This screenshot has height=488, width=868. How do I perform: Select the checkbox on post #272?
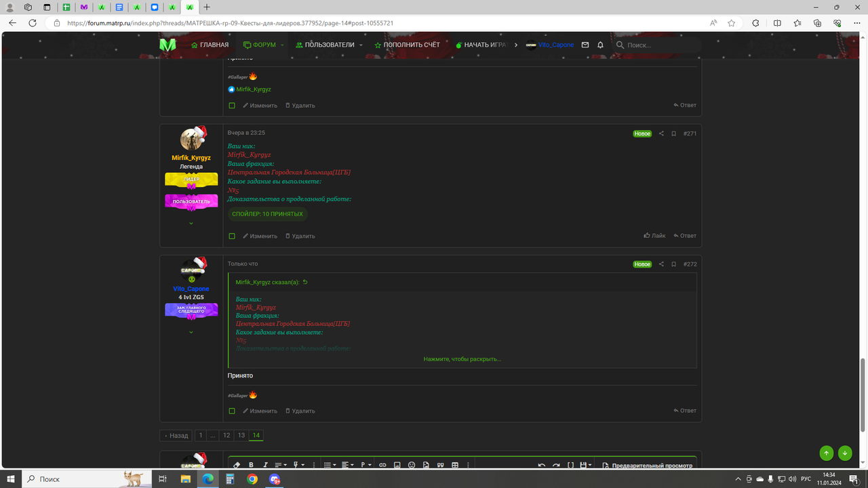click(x=231, y=411)
